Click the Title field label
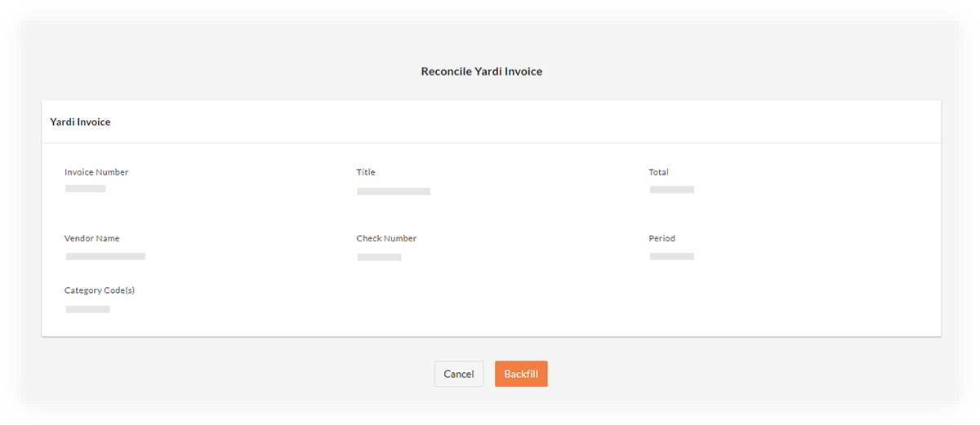 tap(366, 172)
